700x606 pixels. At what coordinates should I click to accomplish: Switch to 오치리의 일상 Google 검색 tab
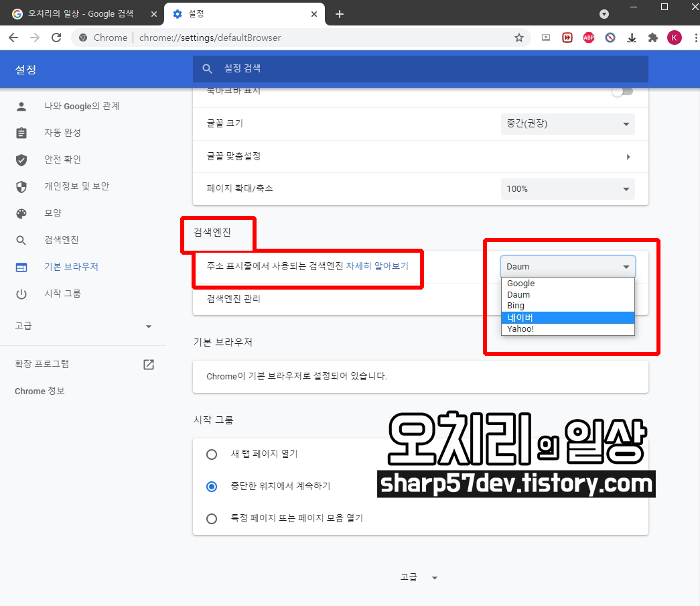tap(82, 14)
